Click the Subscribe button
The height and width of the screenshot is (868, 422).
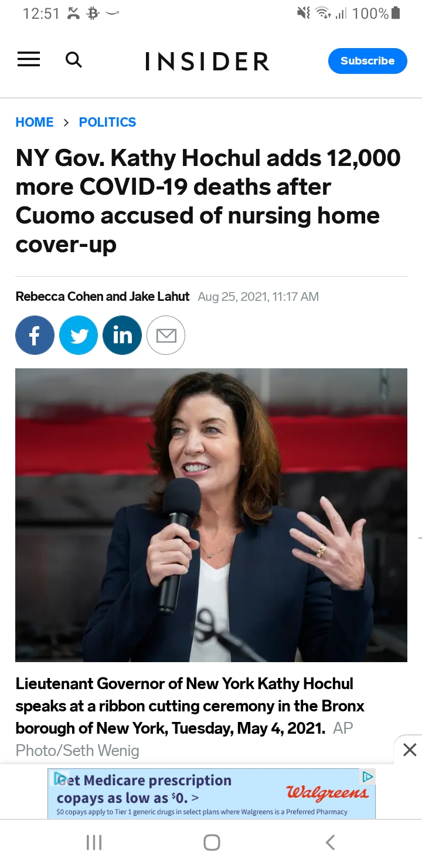point(367,61)
